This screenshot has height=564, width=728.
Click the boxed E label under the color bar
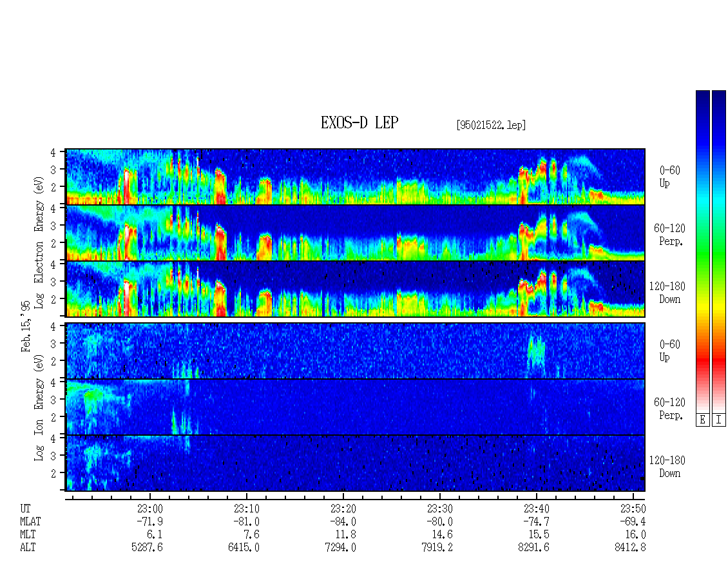[702, 420]
